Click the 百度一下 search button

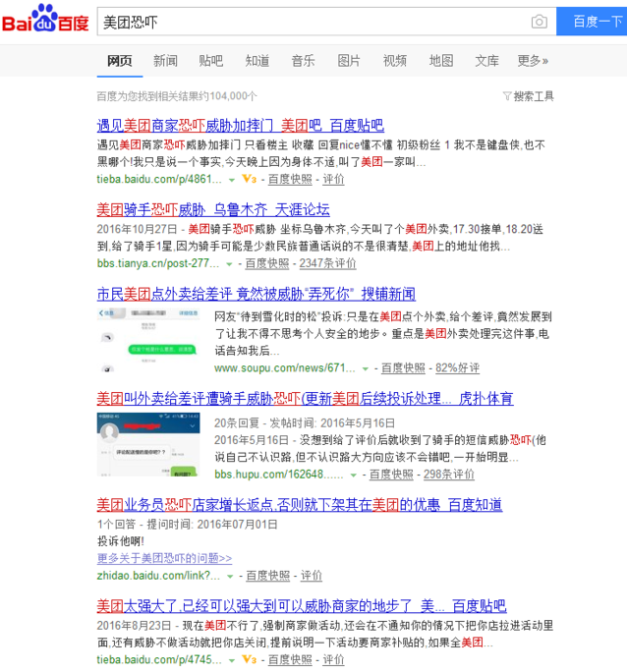tap(592, 22)
